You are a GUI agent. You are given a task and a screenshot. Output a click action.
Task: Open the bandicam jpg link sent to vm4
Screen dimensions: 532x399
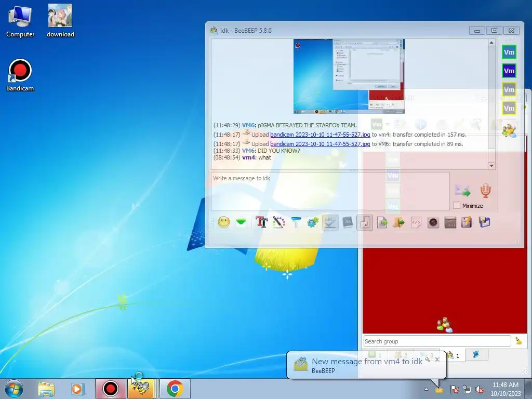[320, 135]
